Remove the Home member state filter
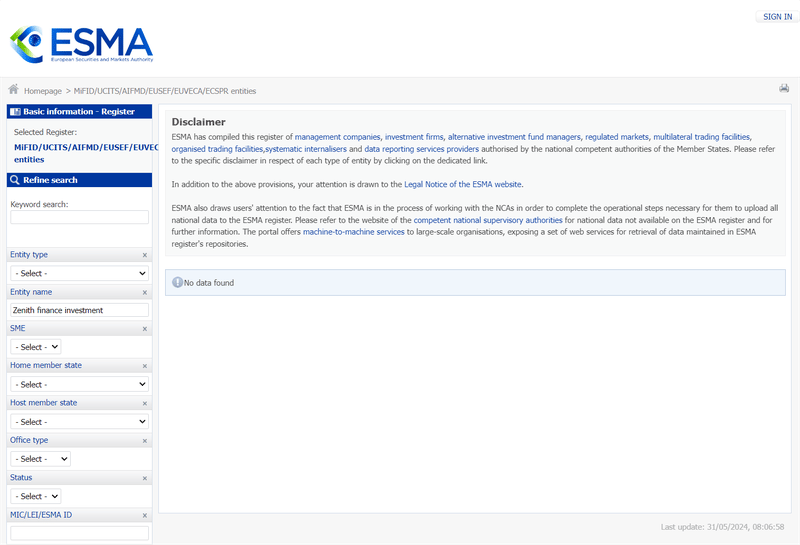 pos(144,366)
